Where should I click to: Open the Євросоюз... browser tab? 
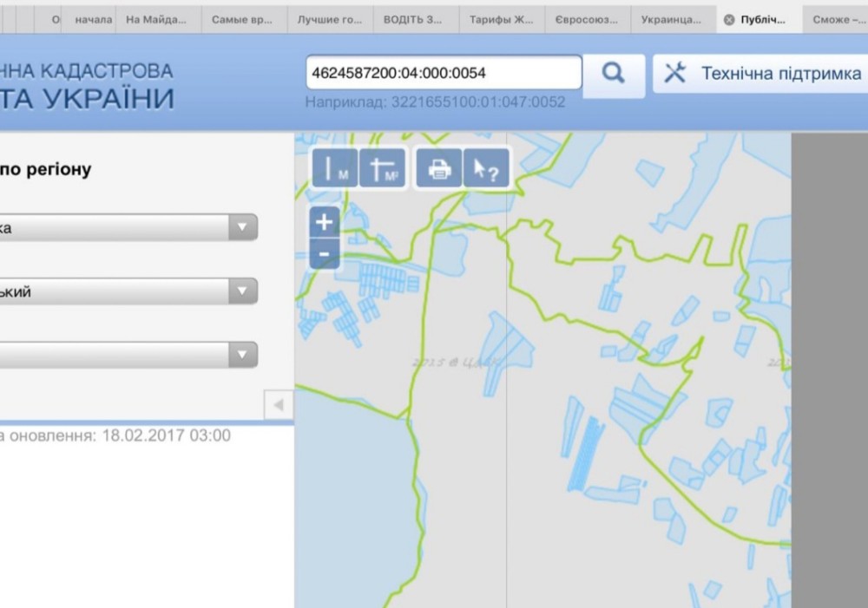pos(587,20)
